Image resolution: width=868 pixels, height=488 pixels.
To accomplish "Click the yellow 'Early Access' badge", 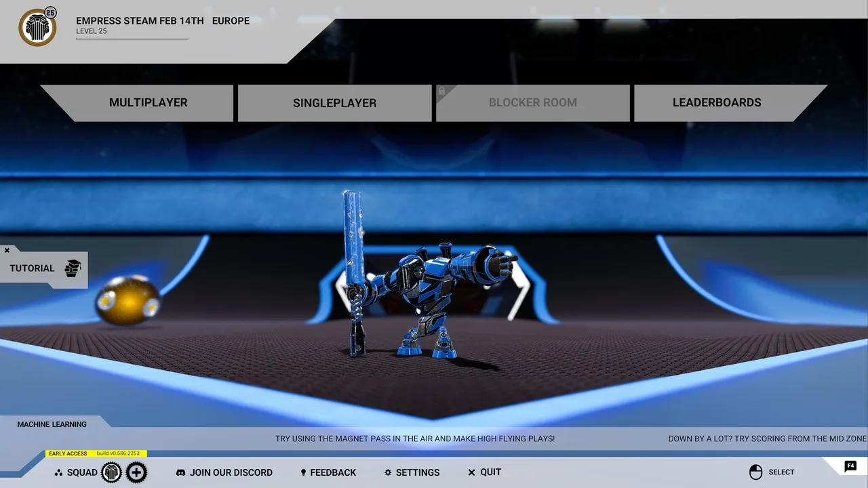I will click(68, 453).
